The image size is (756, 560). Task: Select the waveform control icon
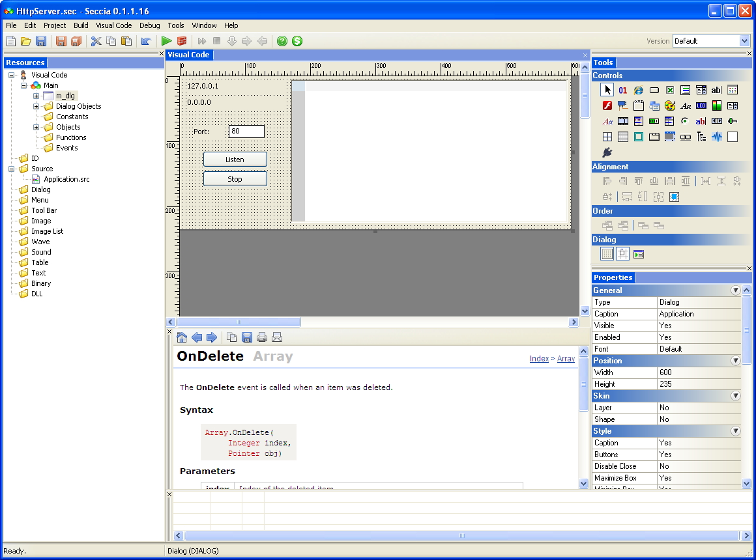click(717, 137)
